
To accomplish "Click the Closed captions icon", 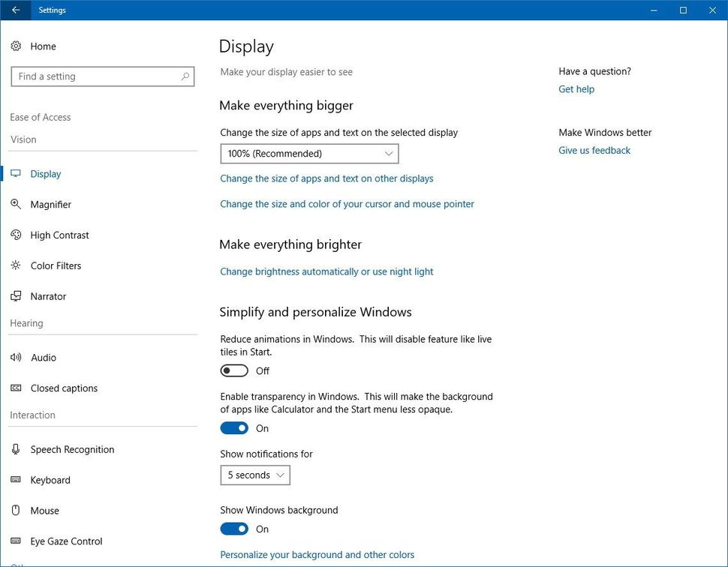I will coord(16,388).
